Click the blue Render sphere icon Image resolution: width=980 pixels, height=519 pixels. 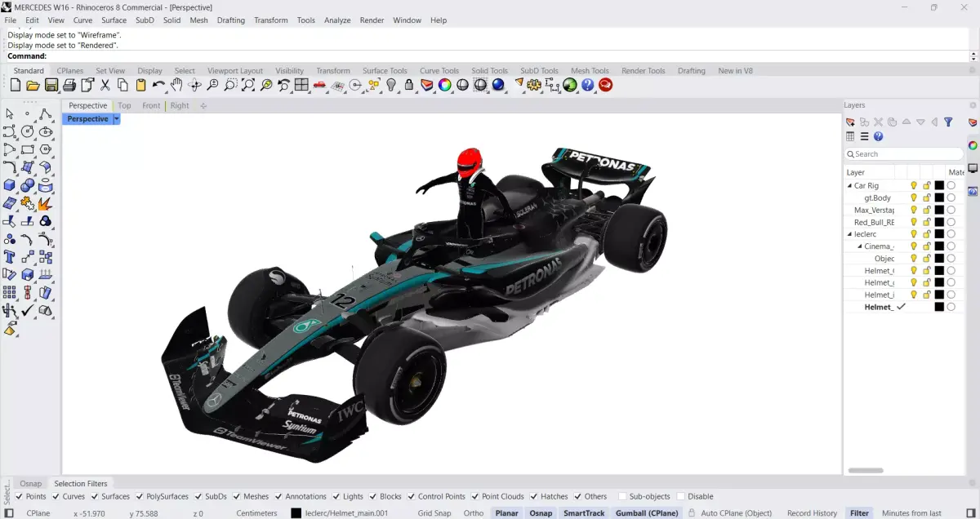(498, 85)
